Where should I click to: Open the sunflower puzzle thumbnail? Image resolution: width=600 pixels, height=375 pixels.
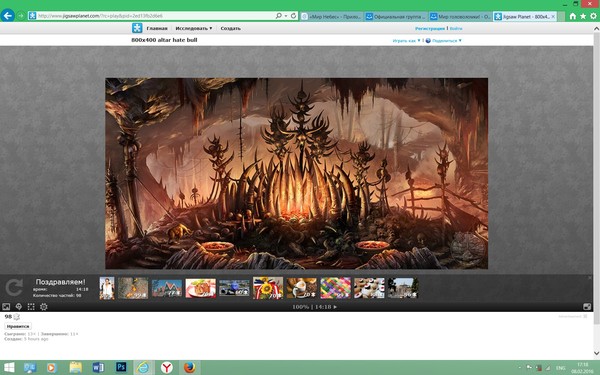click(x=268, y=288)
